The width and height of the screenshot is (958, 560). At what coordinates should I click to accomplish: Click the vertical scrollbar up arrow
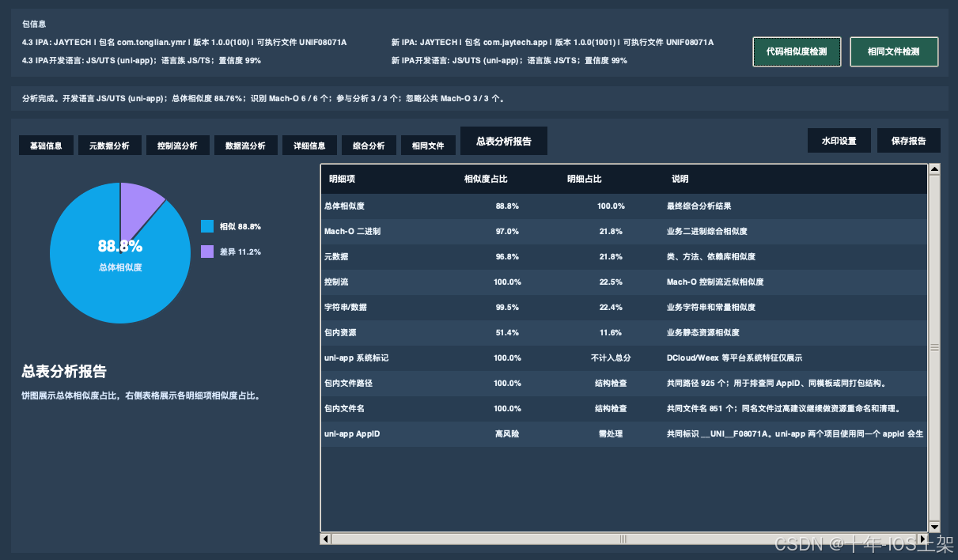[x=934, y=168]
